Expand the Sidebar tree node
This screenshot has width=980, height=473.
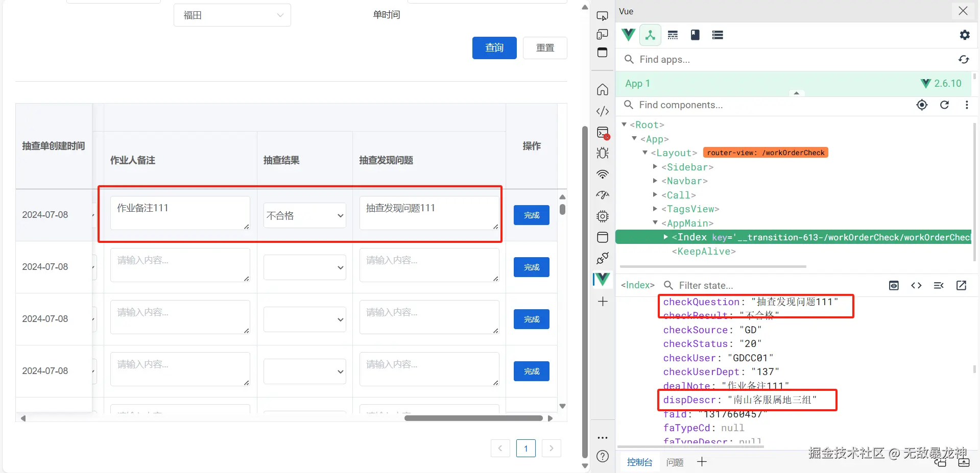coord(655,166)
